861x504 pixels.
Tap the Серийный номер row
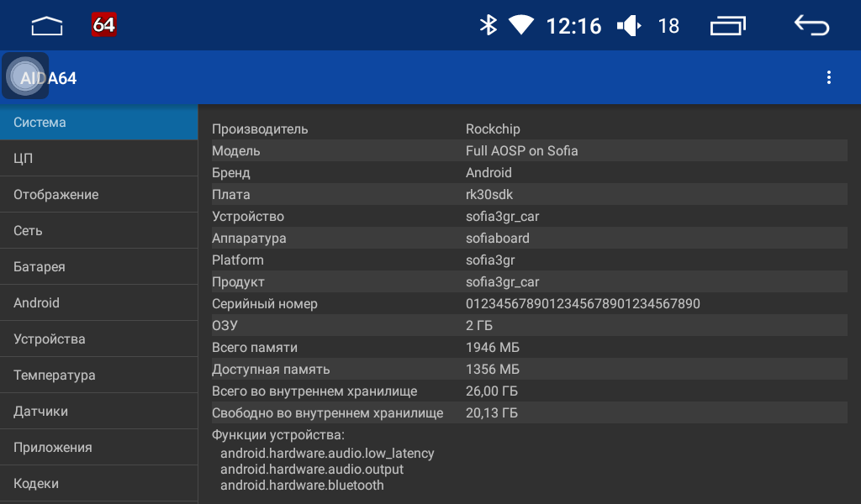(x=528, y=304)
